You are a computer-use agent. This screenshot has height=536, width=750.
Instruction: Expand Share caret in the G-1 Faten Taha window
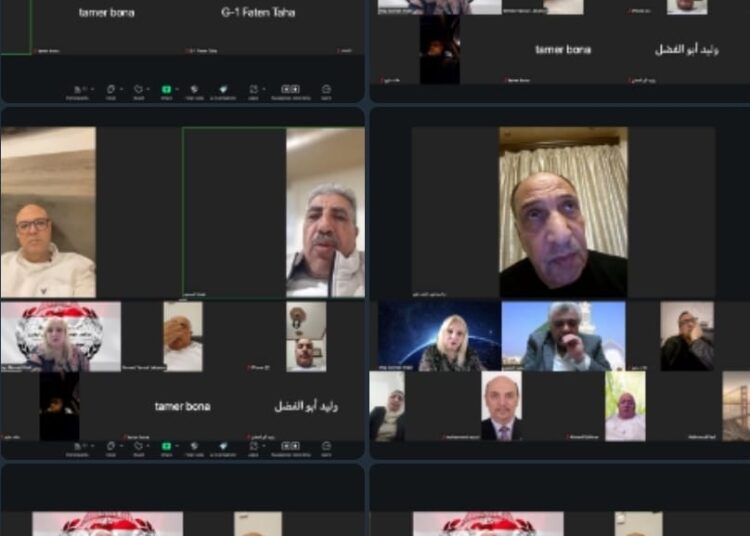point(177,89)
